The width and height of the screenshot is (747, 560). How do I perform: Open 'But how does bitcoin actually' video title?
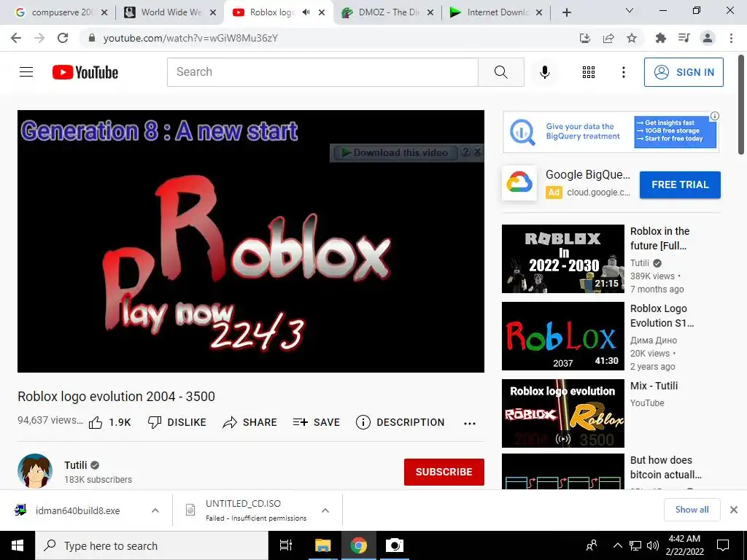(665, 467)
